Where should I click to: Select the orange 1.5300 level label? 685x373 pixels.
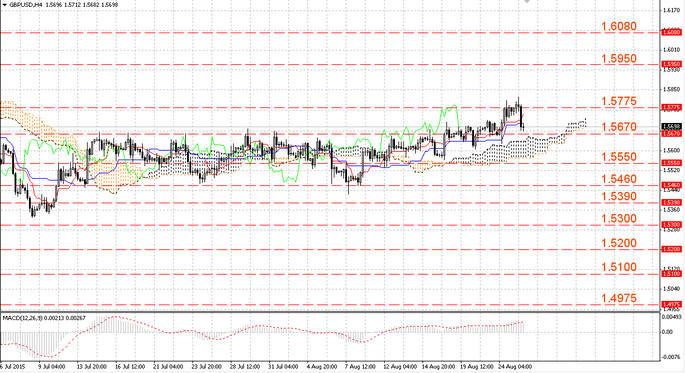pos(619,219)
